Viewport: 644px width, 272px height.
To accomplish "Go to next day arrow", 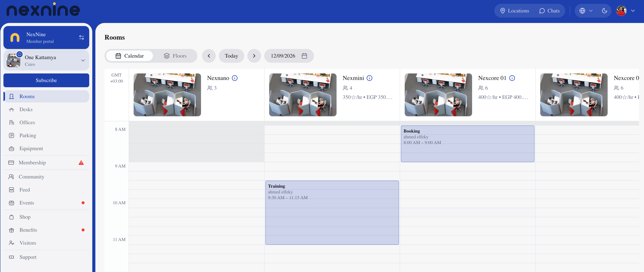I will pos(254,56).
